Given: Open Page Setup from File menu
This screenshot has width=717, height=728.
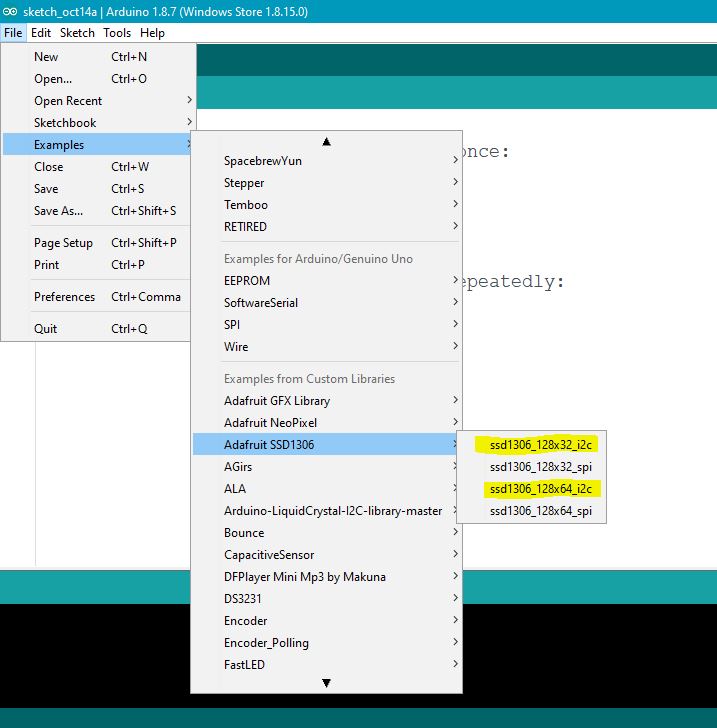Looking at the screenshot, I should tap(97, 243).
